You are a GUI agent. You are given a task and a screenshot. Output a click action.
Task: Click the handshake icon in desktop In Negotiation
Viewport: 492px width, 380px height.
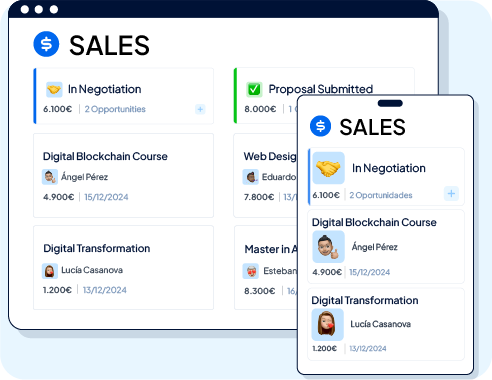click(x=54, y=89)
